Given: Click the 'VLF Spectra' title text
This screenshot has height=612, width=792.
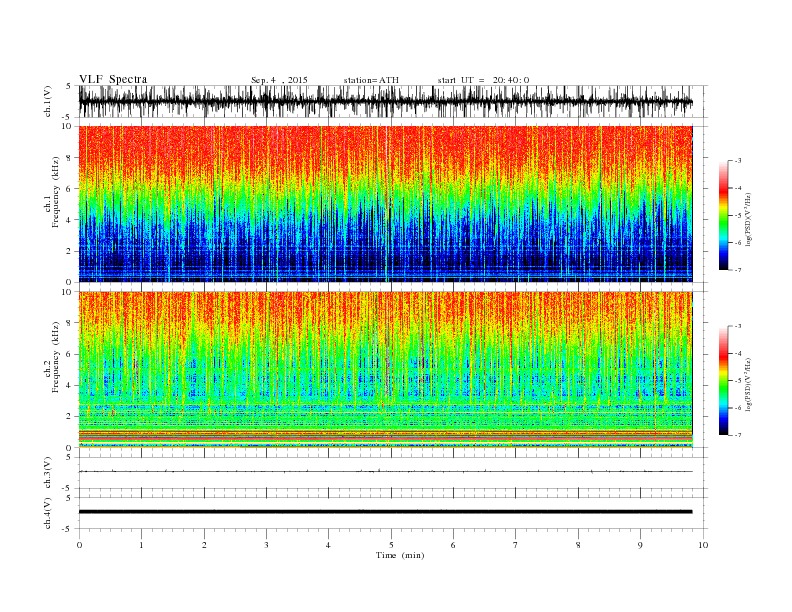Looking at the screenshot, I should [113, 79].
